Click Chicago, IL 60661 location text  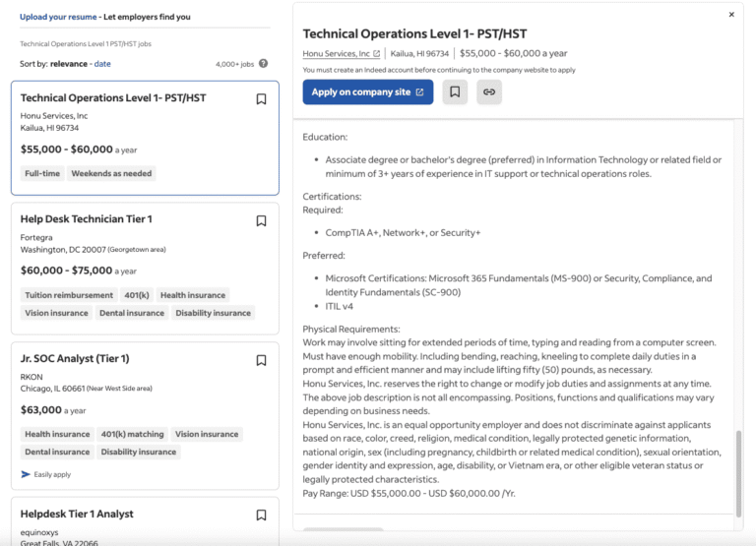point(52,389)
